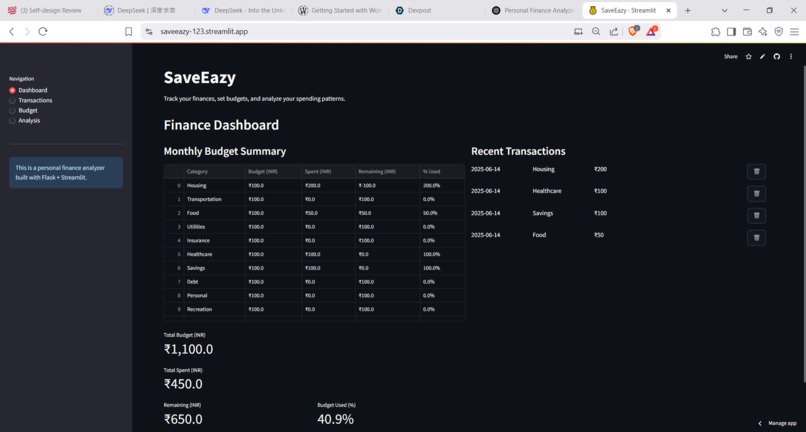Open the Brave Wallet icon
Viewport: 806px width, 432px height.
(x=747, y=31)
